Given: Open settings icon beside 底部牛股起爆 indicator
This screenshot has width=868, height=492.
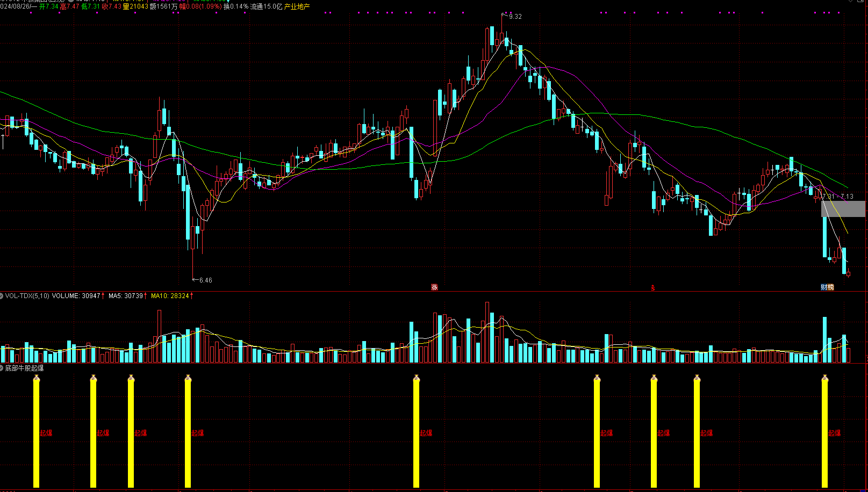Looking at the screenshot, I should (x=2, y=368).
